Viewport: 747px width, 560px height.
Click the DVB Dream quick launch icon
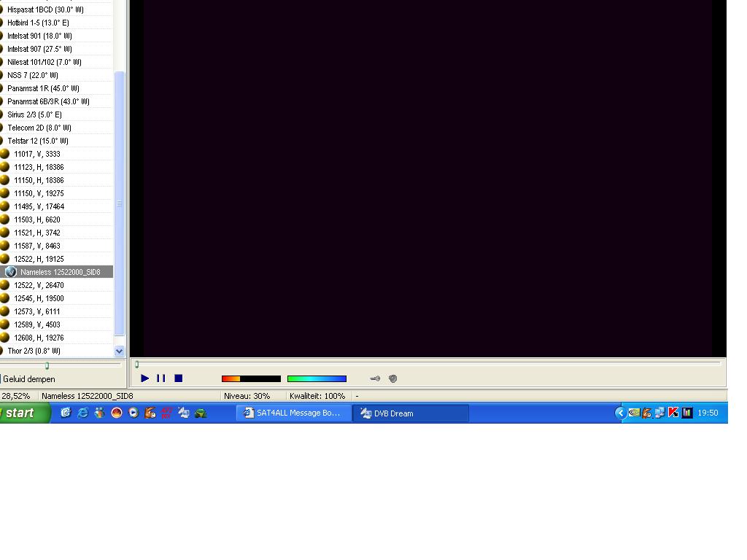(183, 413)
